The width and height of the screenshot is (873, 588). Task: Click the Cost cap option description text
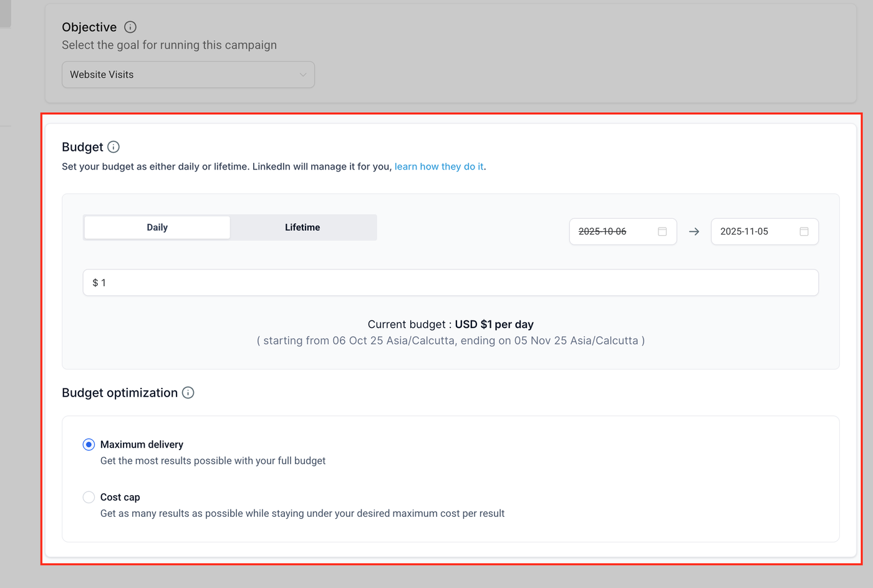click(302, 514)
